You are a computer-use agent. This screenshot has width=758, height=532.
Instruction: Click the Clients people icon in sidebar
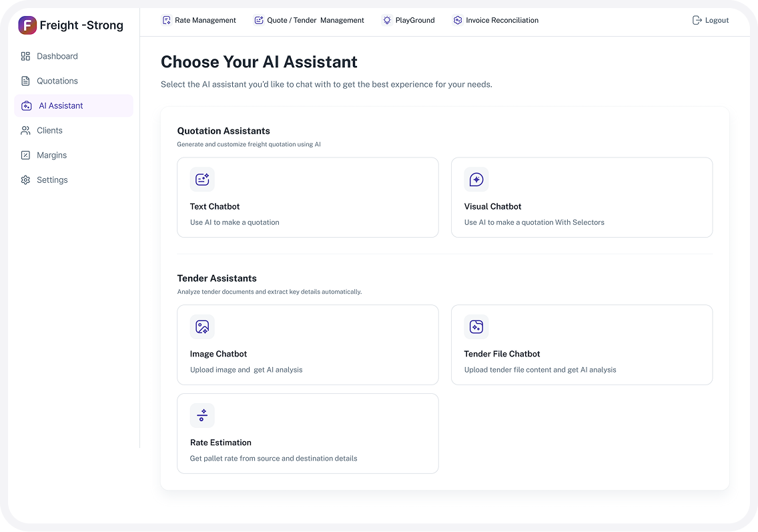[25, 131]
